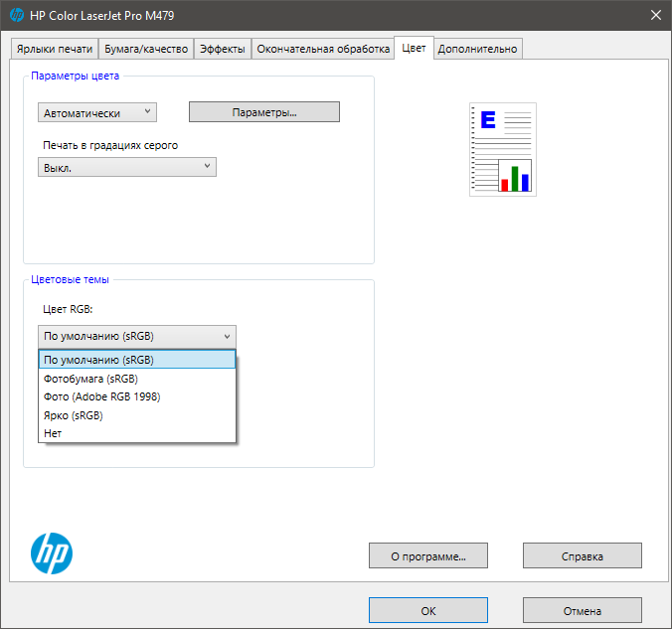This screenshot has width=672, height=629.
Task: Close the HP Color LaserJet dialog
Action: point(655,15)
